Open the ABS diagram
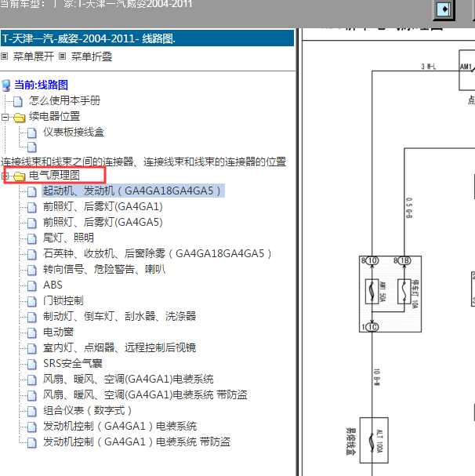This screenshot has width=475, height=476. tap(53, 285)
